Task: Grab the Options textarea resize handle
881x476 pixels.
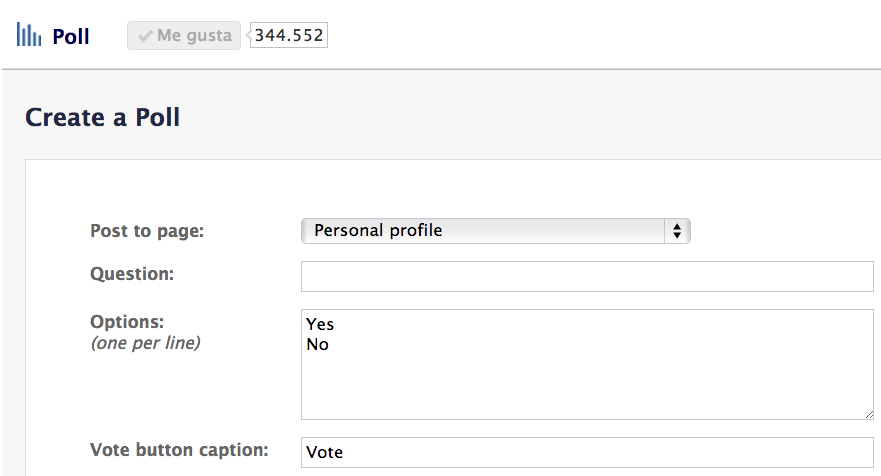Action: click(868, 413)
